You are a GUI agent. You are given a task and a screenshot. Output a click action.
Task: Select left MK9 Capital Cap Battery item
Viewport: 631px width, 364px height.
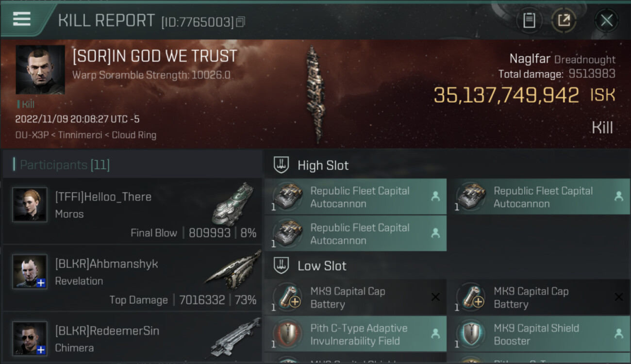355,297
